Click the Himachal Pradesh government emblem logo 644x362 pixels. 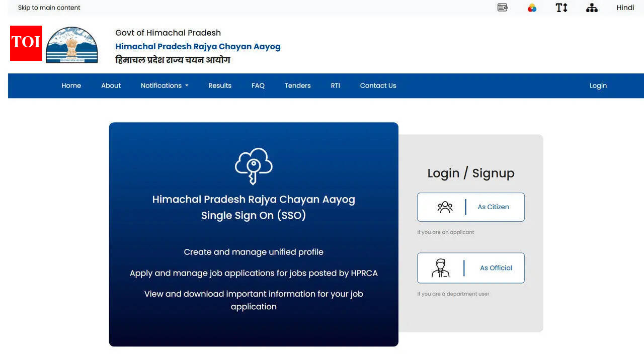pos(72,45)
